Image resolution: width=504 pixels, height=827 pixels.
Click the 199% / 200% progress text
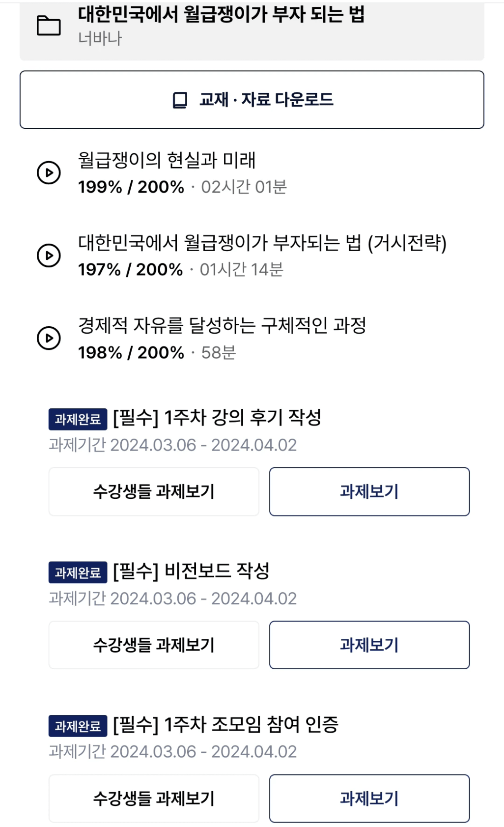pos(131,187)
